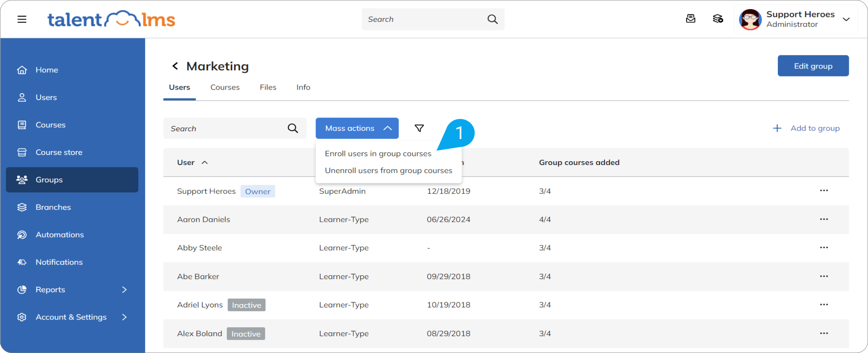Click the group search magnifier icon
The height and width of the screenshot is (353, 868).
click(x=293, y=128)
